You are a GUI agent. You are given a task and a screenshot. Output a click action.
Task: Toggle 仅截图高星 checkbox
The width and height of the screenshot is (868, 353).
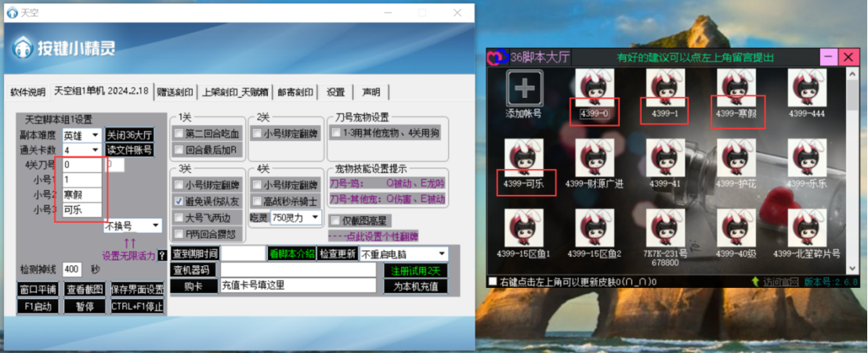click(x=335, y=220)
